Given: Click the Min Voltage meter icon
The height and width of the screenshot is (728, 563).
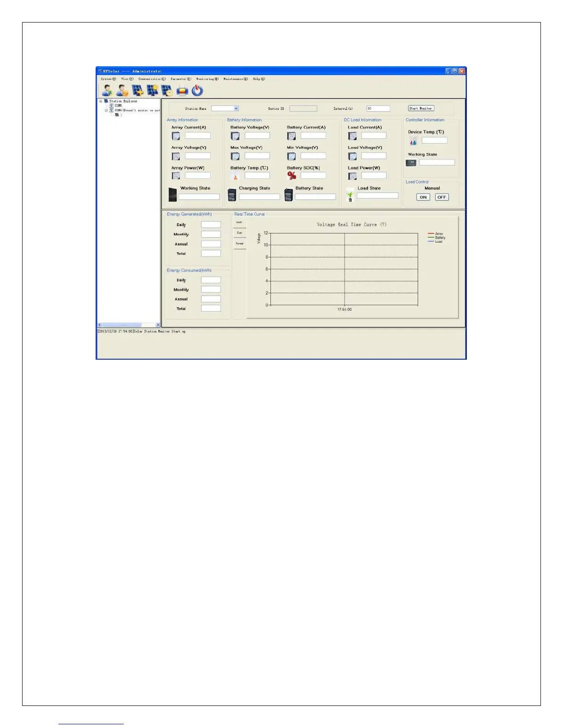Looking at the screenshot, I should pos(292,156).
